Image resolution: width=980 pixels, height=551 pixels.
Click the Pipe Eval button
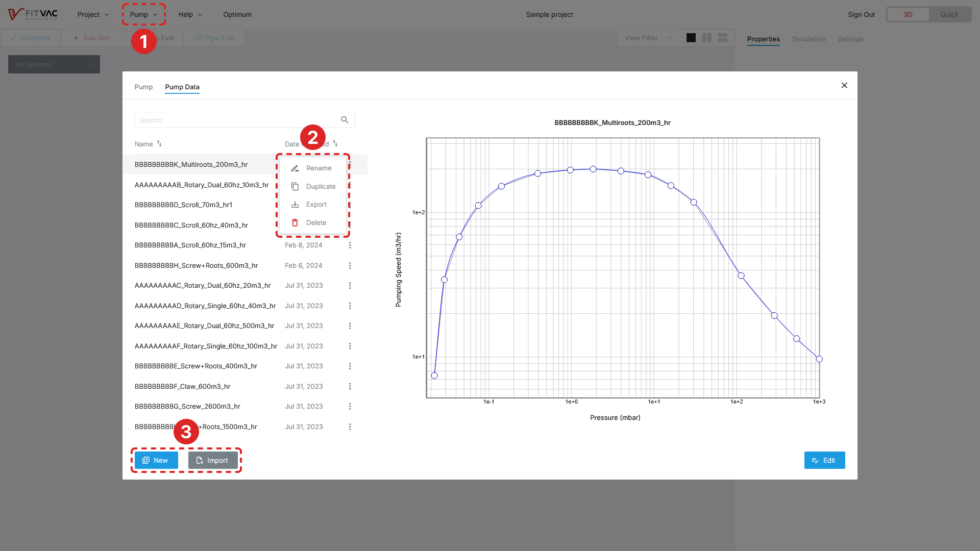tap(214, 38)
